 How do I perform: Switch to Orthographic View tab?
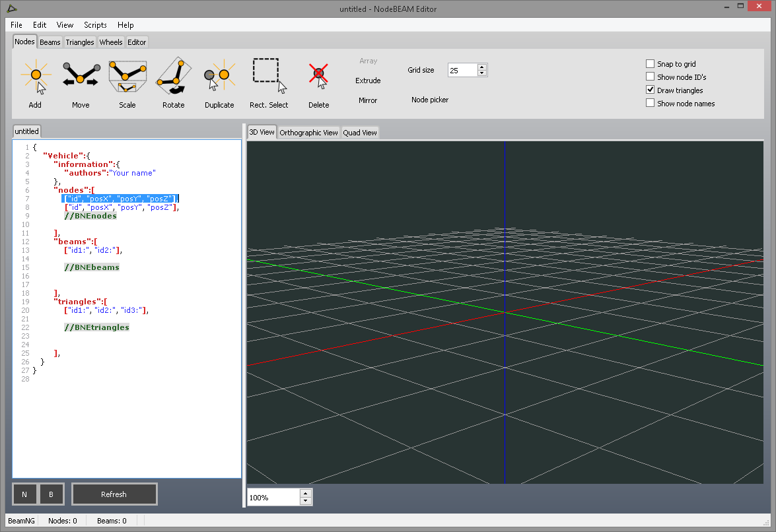(x=308, y=133)
